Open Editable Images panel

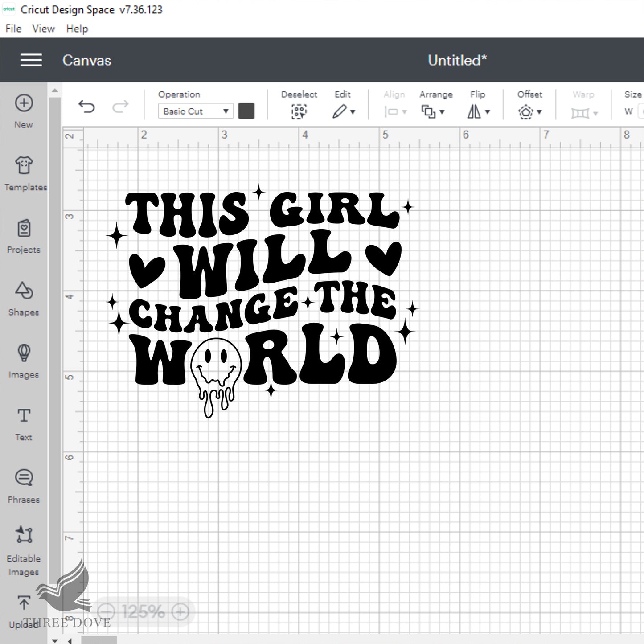click(24, 550)
